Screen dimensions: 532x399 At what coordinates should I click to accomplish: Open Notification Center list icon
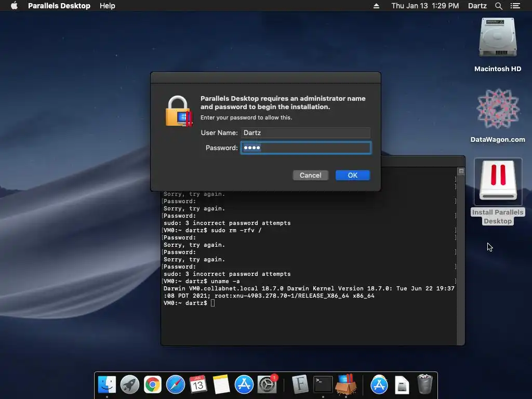pyautogui.click(x=515, y=6)
